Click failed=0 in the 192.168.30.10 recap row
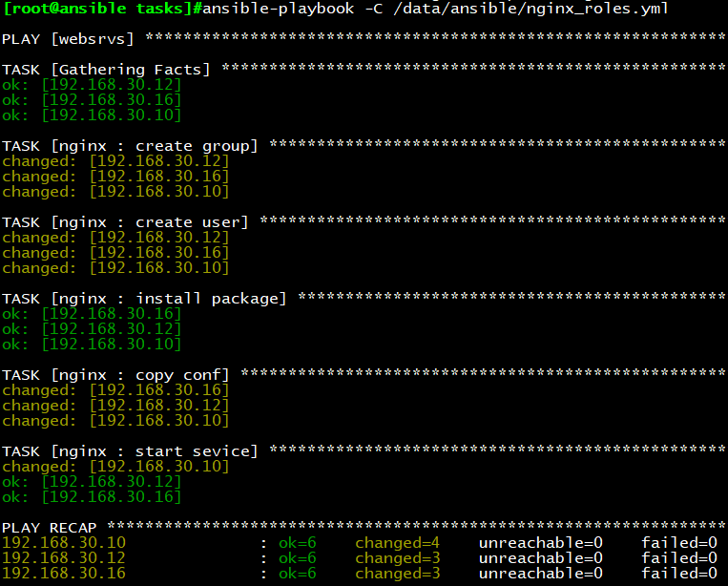 tap(679, 543)
